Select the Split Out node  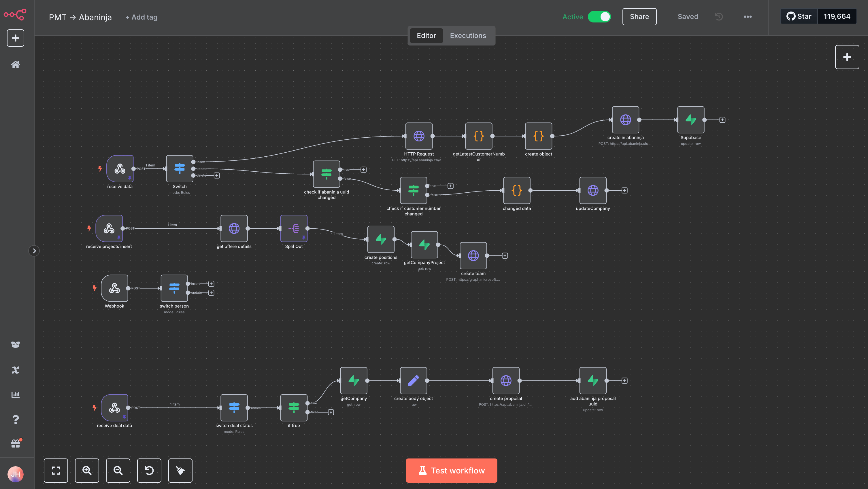point(293,228)
